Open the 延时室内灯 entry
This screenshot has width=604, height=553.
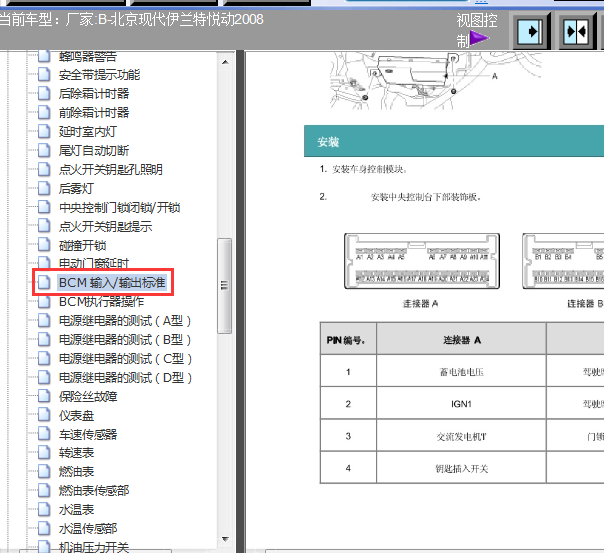pyautogui.click(x=87, y=131)
